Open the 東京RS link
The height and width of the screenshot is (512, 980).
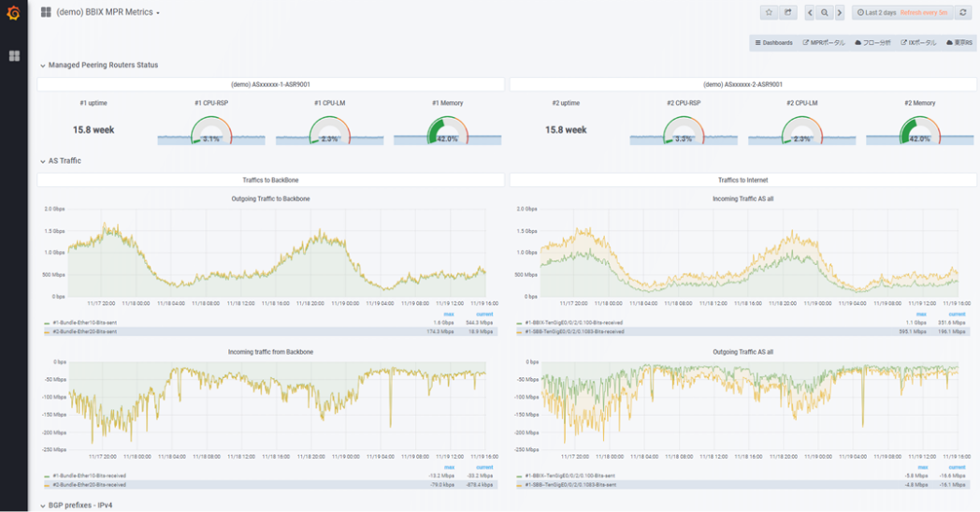(x=959, y=42)
